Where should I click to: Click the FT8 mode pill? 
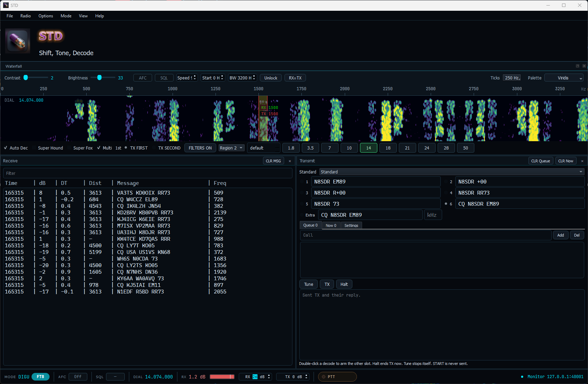click(41, 377)
